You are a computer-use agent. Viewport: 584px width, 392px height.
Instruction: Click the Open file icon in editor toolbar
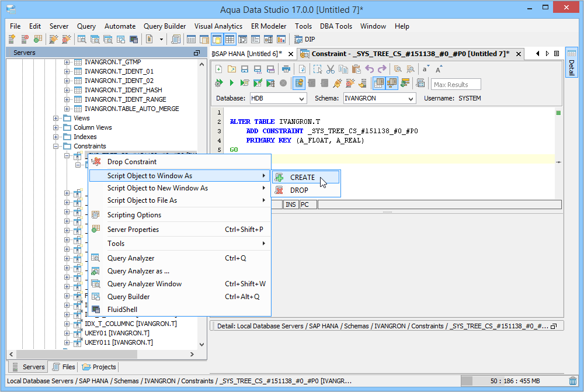[x=232, y=70]
